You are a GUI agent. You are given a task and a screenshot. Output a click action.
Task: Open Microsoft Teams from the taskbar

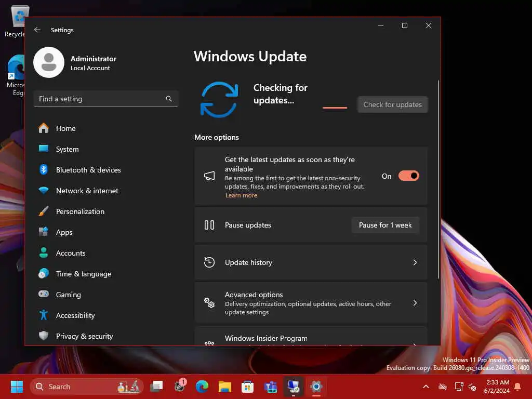[270, 387]
